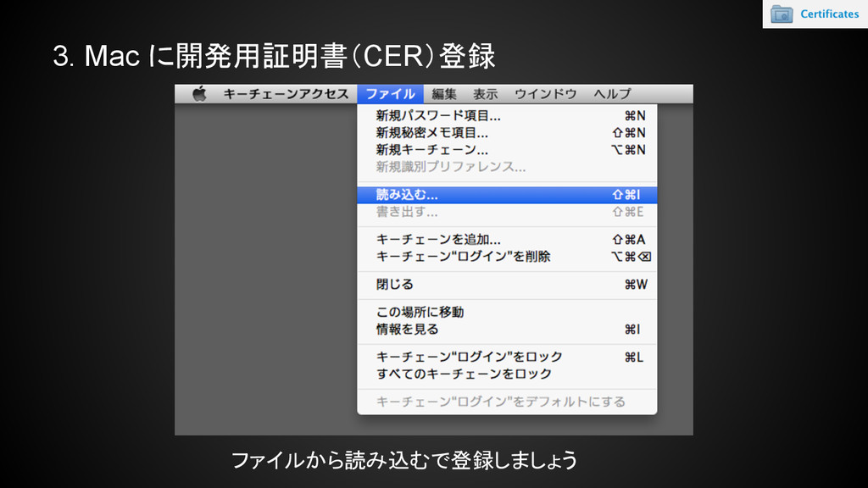
Task: Open the 表示 menu
Action: coord(486,94)
